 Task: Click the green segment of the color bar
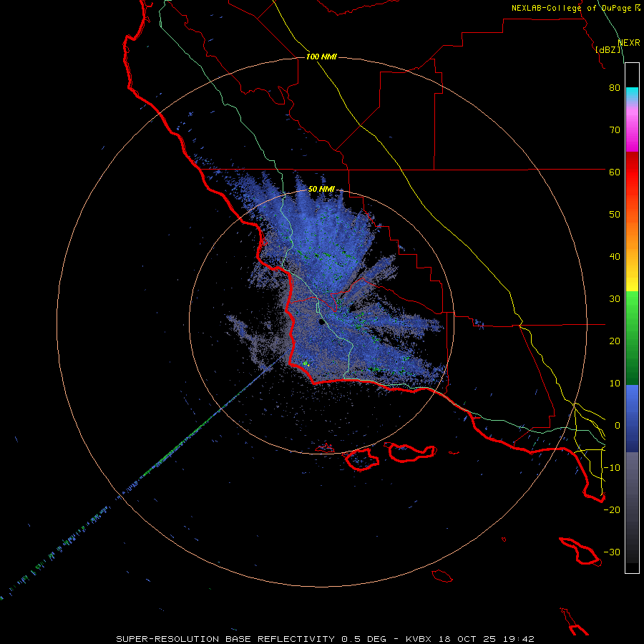point(632,338)
